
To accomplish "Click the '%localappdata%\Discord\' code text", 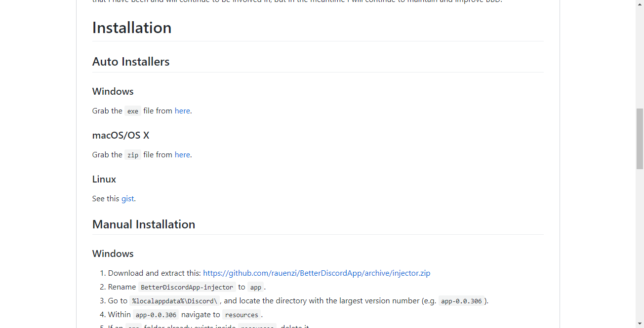I will click(x=175, y=301).
